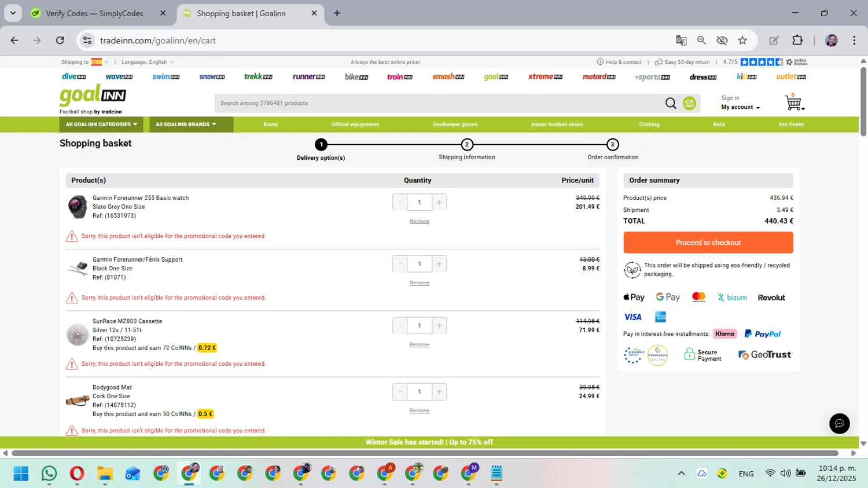Open the browser tab search dropdown
The image size is (868, 488).
pyautogui.click(x=13, y=13)
